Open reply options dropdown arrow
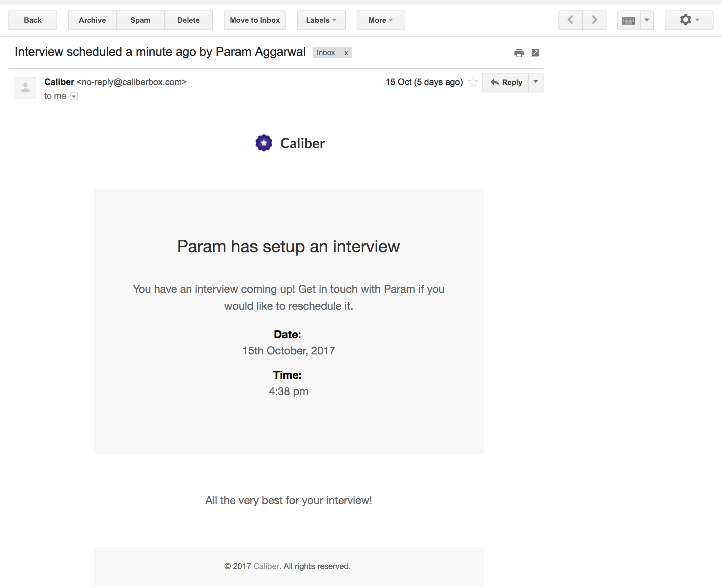The image size is (722, 588). 536,82
